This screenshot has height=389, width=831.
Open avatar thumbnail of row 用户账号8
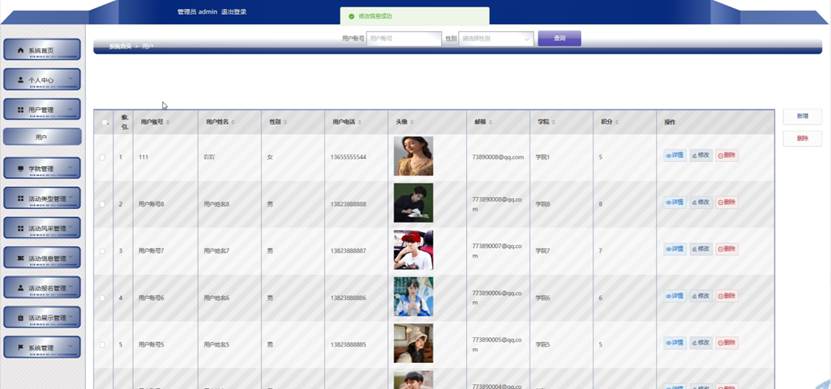[413, 203]
